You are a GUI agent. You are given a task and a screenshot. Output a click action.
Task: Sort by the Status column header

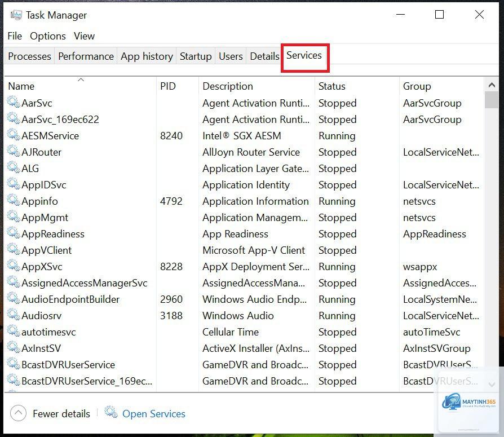pos(357,86)
